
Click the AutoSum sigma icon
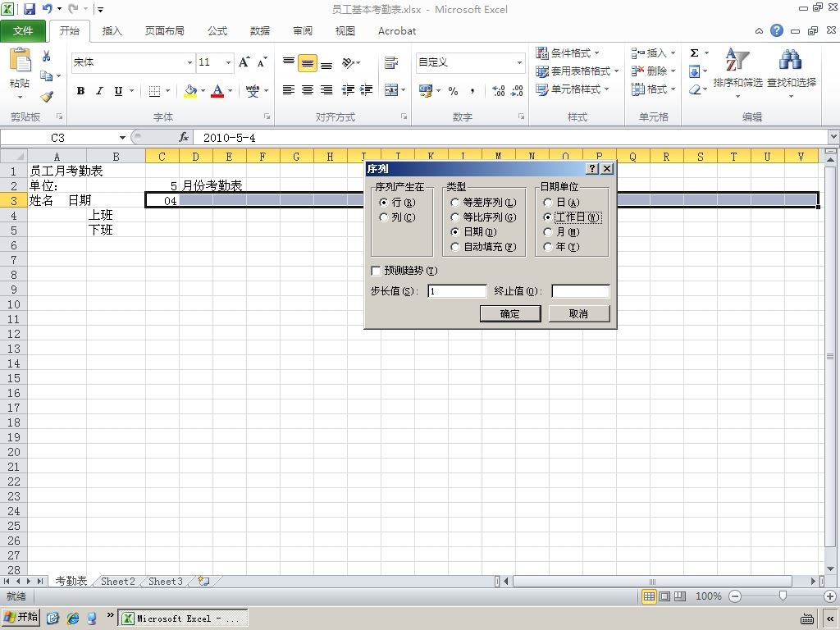coord(694,52)
